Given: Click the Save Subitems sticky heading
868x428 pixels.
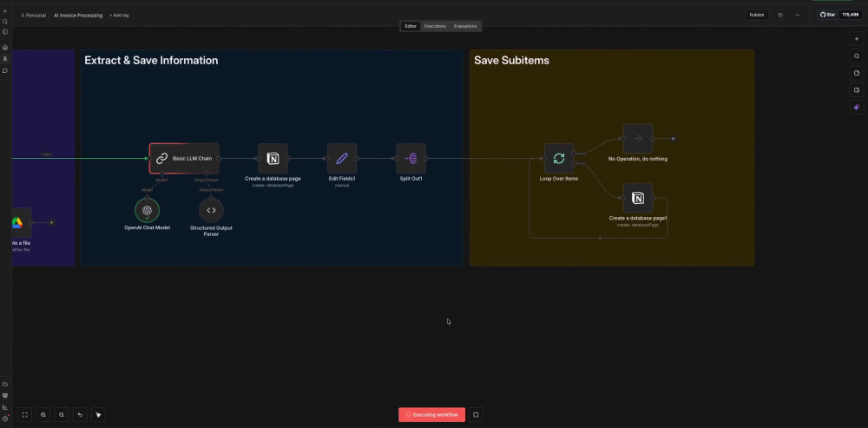Looking at the screenshot, I should [x=511, y=61].
